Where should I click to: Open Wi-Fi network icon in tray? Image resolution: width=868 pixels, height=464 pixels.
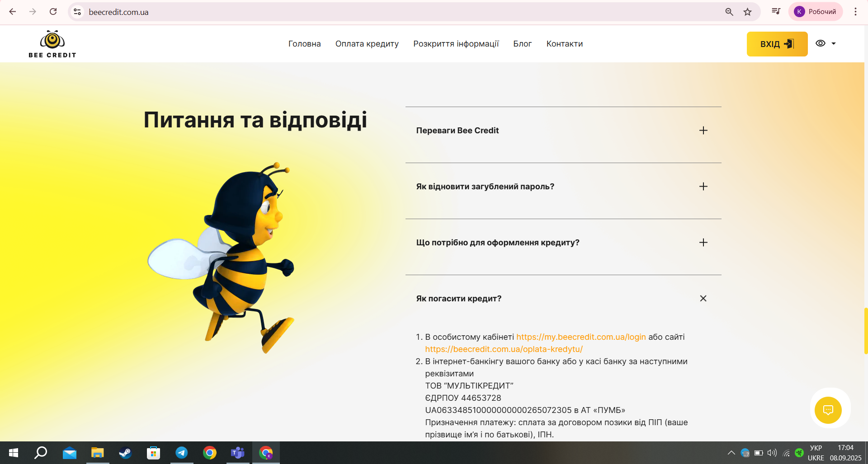(786, 453)
